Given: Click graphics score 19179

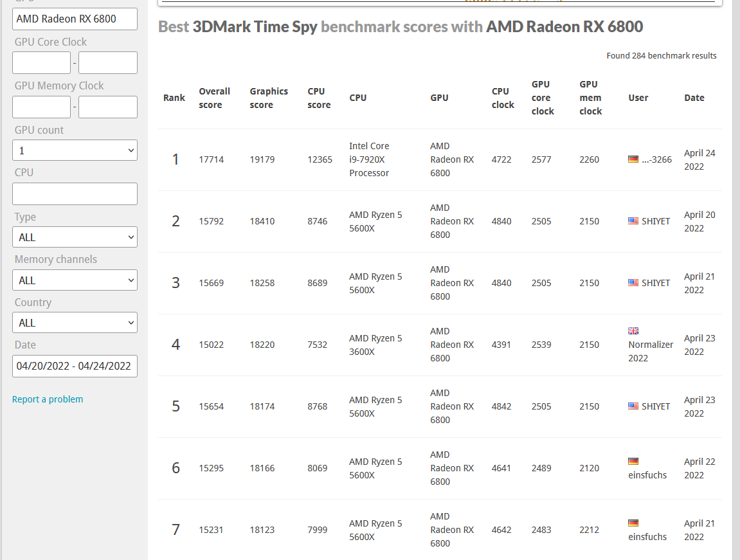Looking at the screenshot, I should [x=262, y=159].
